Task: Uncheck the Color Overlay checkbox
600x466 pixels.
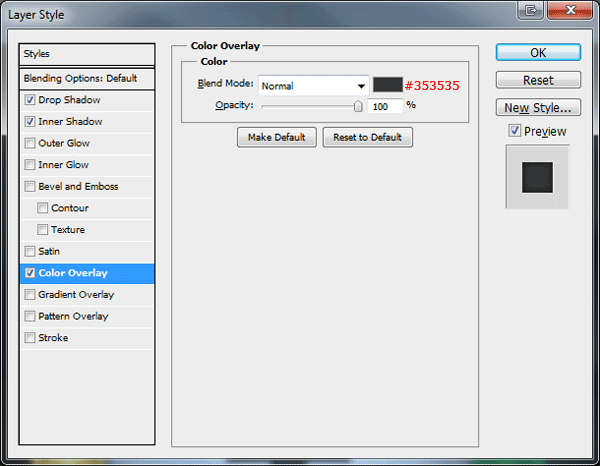Action: click(29, 273)
